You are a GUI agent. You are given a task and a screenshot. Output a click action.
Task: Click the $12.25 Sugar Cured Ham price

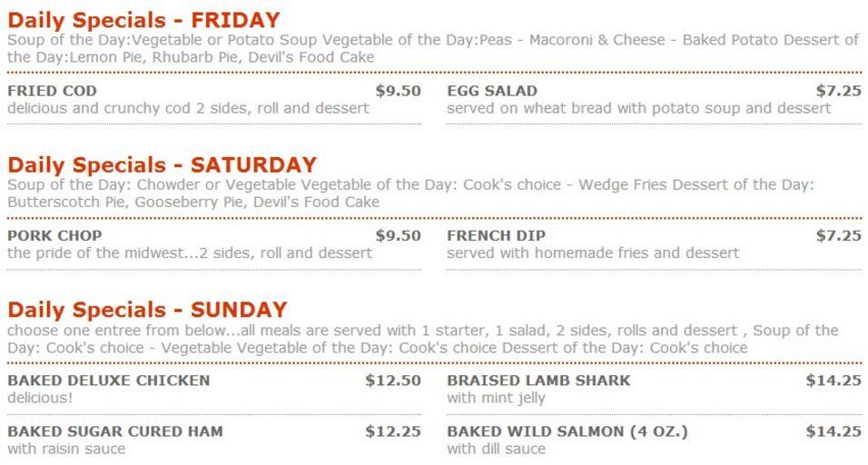click(393, 431)
